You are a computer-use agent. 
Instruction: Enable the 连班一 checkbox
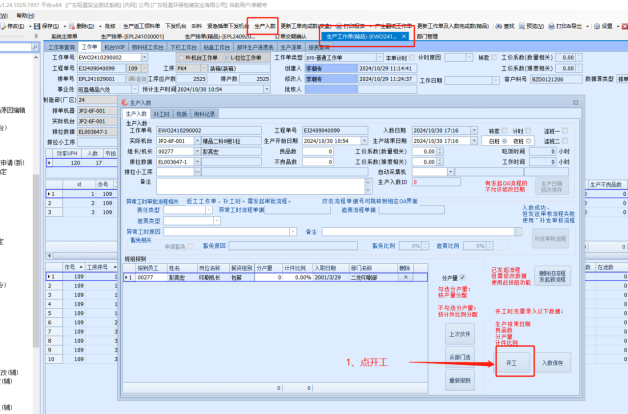[565, 131]
